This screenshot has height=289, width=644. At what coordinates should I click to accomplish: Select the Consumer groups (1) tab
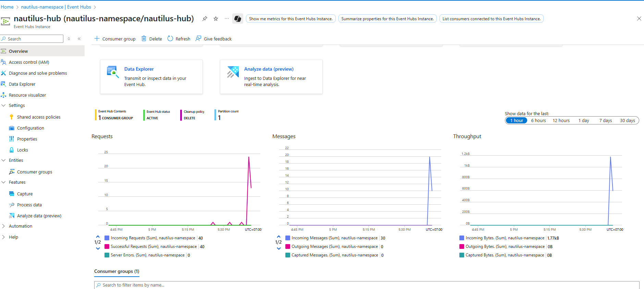(x=116, y=271)
